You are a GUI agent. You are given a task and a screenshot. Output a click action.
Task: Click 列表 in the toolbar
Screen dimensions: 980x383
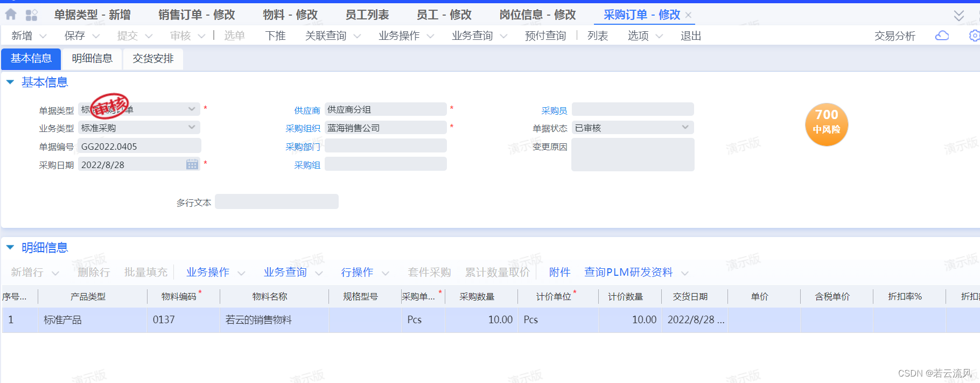pos(598,36)
